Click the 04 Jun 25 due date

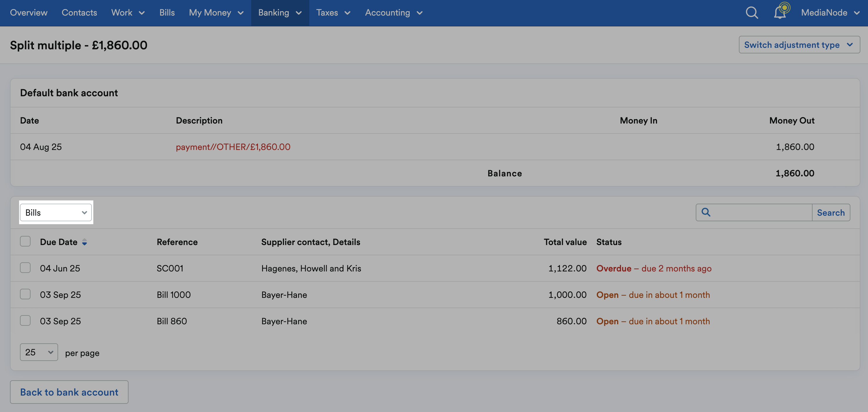click(60, 268)
